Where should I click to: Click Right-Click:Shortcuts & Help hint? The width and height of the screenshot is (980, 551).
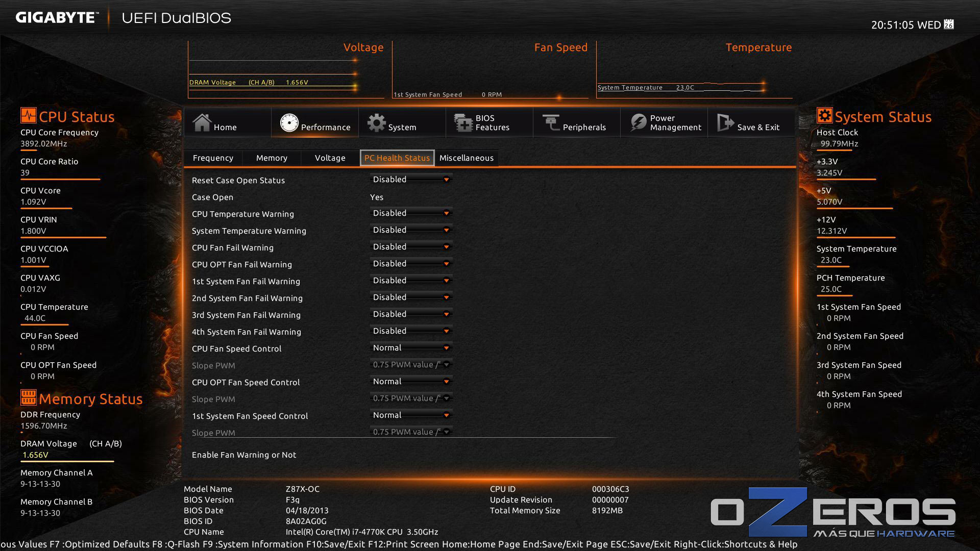coord(736,544)
